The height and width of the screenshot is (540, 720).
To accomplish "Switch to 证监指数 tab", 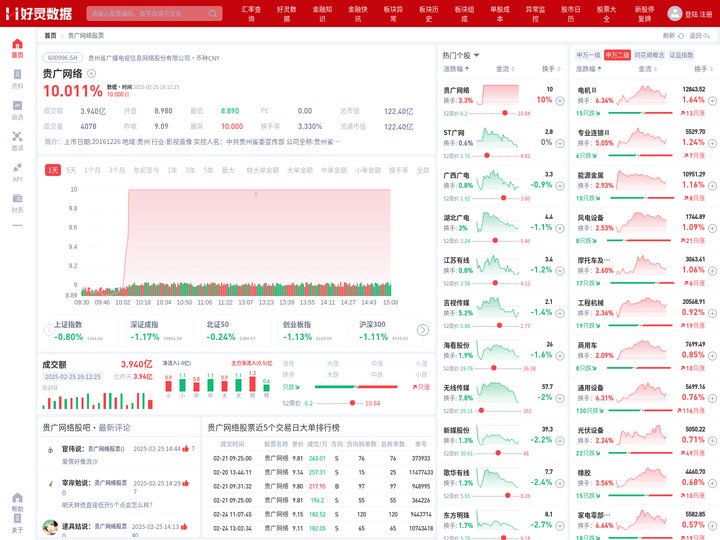I will 681,55.
